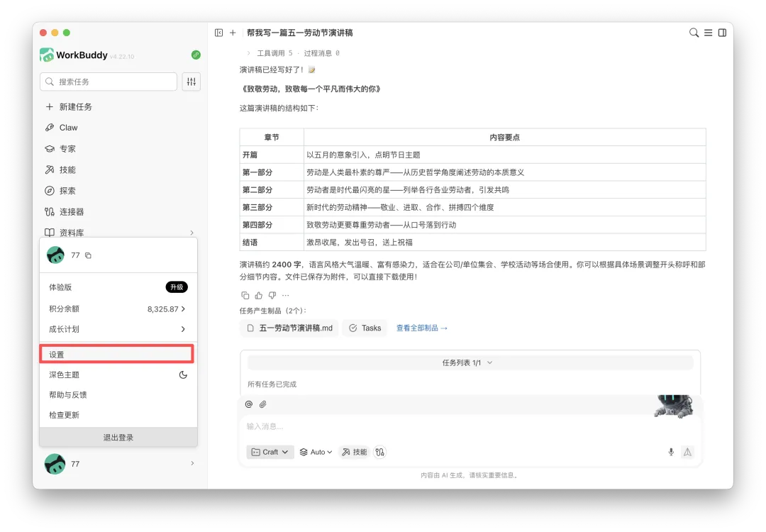
Task: Open task filter settings icon beside search
Action: point(191,82)
